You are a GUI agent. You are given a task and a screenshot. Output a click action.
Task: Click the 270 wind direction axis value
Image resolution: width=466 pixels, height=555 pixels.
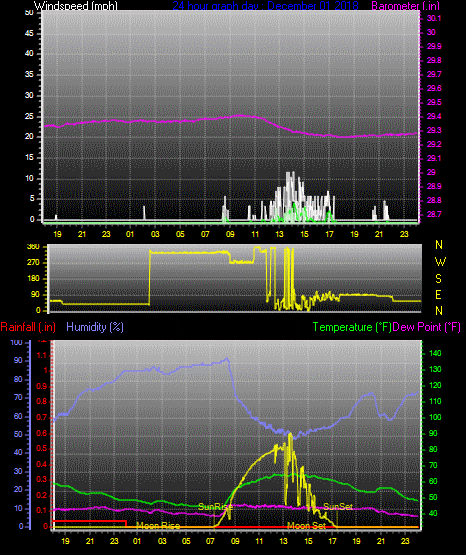tap(33, 263)
